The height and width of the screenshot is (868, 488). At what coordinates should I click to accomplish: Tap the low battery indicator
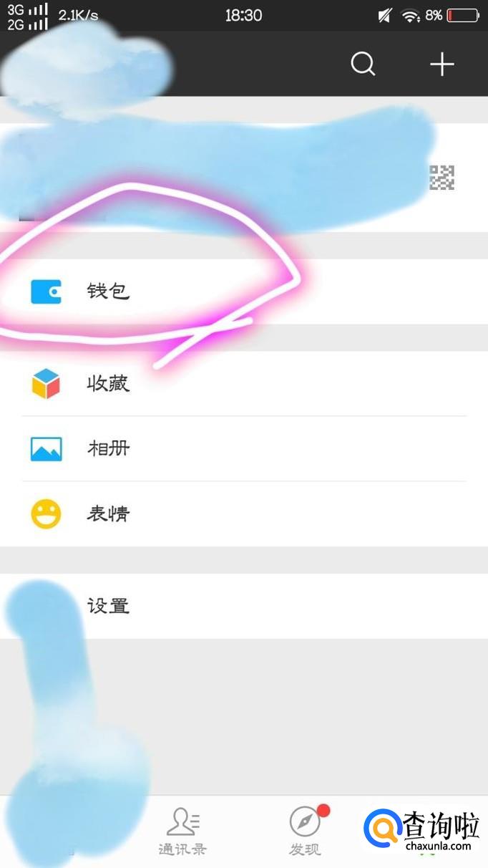462,15
